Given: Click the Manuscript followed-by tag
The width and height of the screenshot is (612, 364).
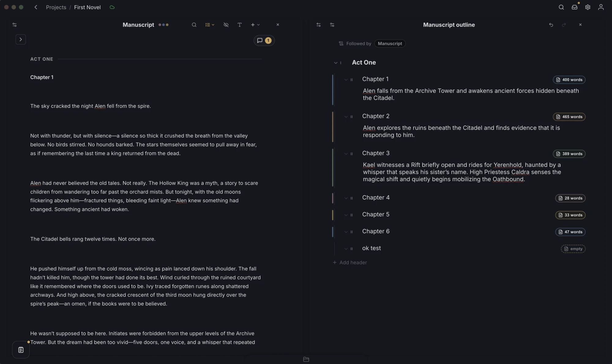Looking at the screenshot, I should pyautogui.click(x=390, y=43).
